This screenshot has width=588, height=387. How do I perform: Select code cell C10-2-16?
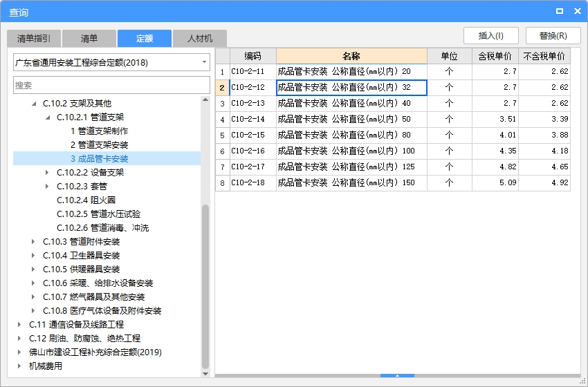[x=252, y=151]
